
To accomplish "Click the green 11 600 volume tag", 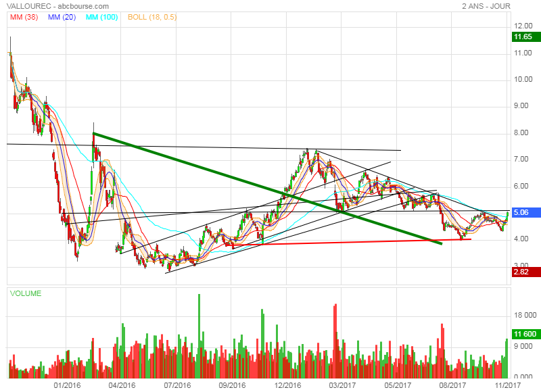I will (526, 334).
